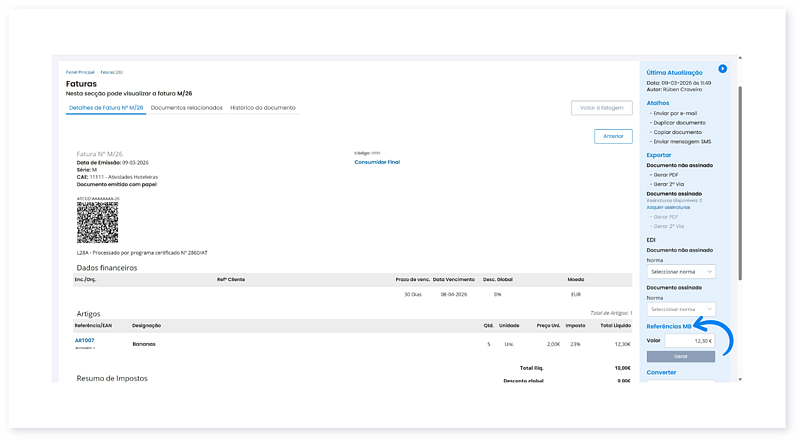This screenshot has width=800, height=442.
Task: Click Painel Principal breadcrumb link
Action: [80, 73]
